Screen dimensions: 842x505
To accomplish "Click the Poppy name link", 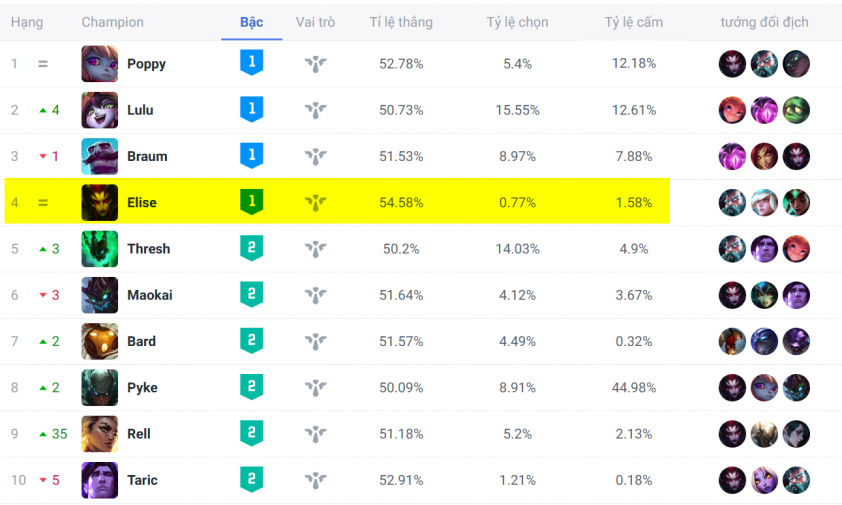I will coord(146,64).
